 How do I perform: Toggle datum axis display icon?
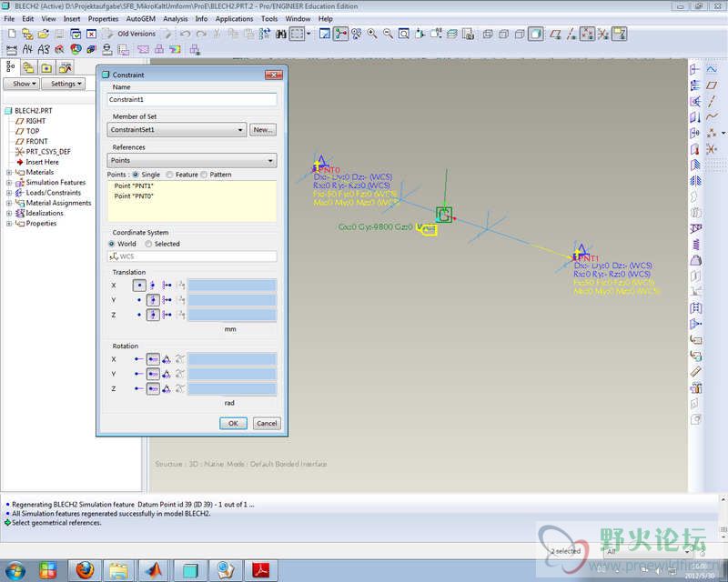pos(571,34)
